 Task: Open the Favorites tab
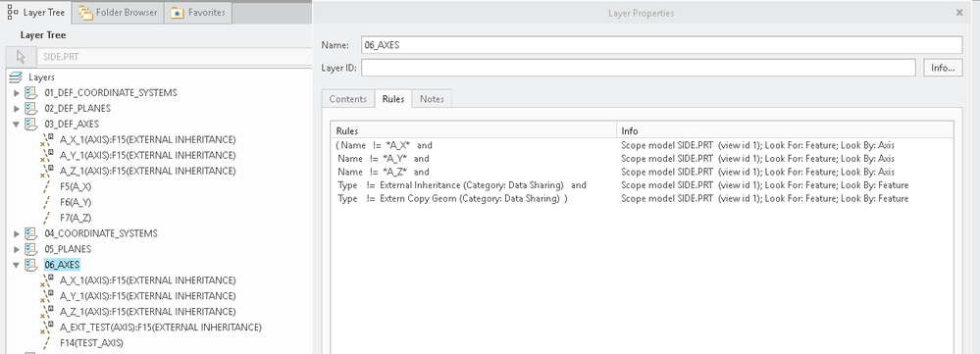tap(197, 13)
